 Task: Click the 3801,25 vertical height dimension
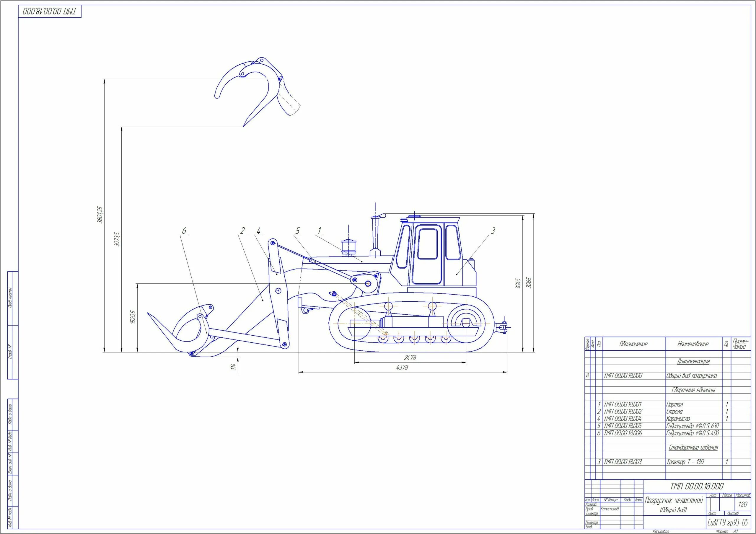click(x=100, y=215)
